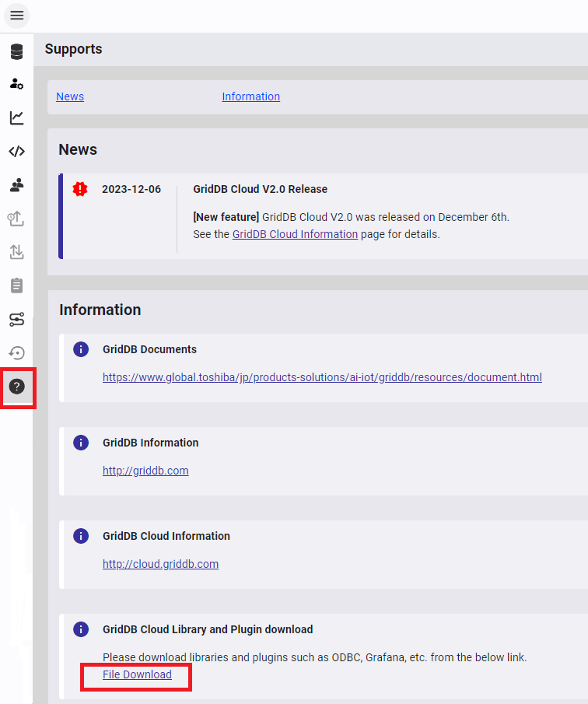
Task: Open the hamburger menu
Action: (16, 16)
